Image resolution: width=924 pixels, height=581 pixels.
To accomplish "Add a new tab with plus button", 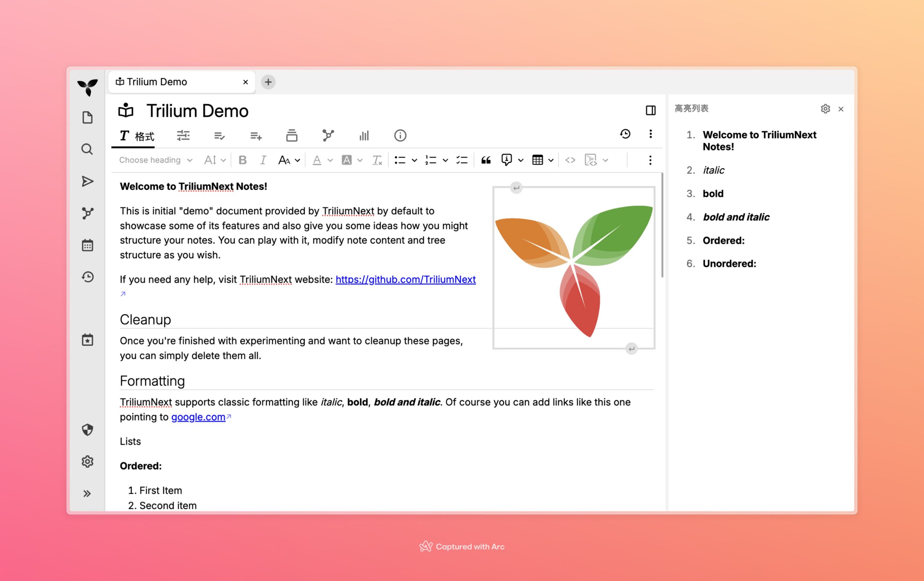I will [268, 82].
